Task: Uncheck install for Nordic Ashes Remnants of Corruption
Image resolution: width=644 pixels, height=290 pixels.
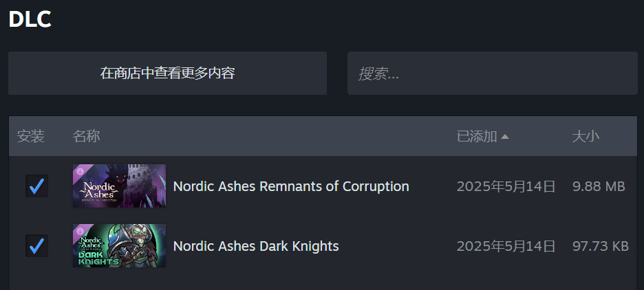Action: 36,186
